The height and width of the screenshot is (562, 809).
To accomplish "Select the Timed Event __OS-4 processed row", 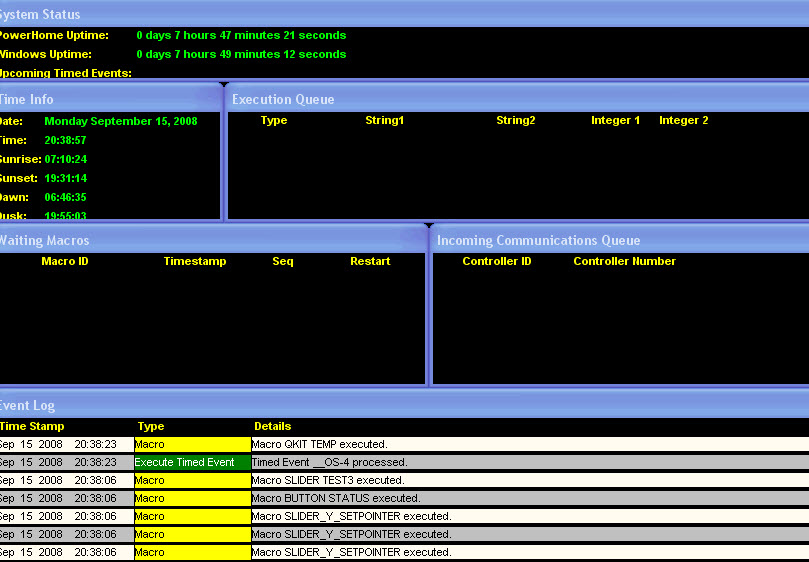I will coord(329,462).
